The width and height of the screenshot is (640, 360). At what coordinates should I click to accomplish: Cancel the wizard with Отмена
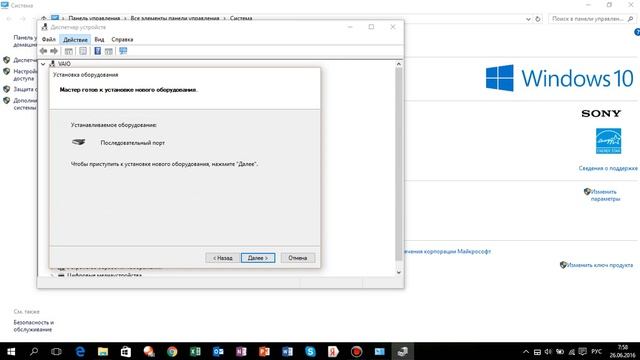(298, 258)
